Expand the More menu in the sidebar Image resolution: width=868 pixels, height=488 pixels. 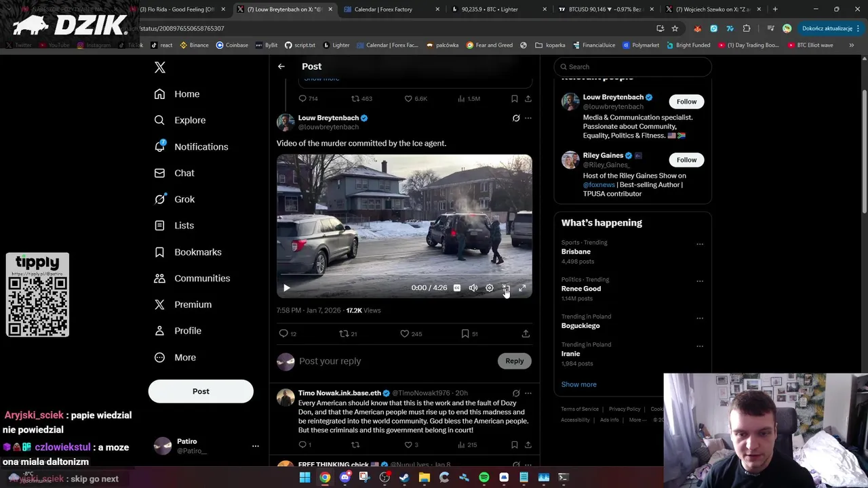pos(175,358)
